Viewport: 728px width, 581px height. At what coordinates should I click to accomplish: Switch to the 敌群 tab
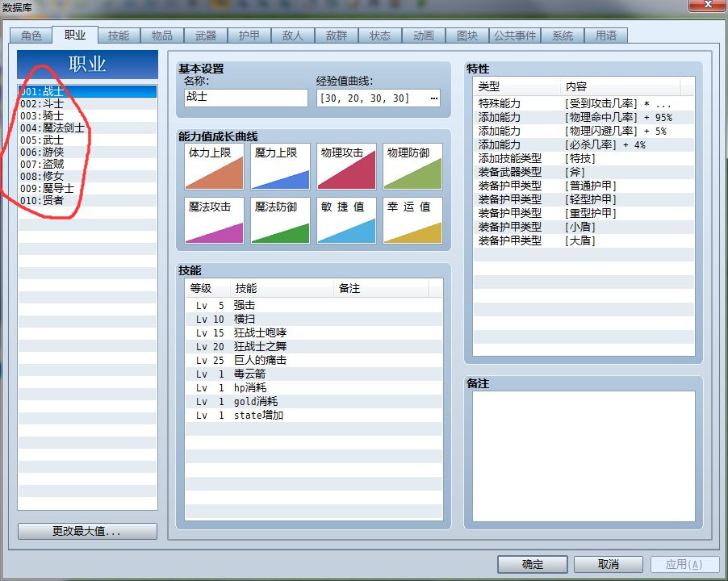(336, 36)
